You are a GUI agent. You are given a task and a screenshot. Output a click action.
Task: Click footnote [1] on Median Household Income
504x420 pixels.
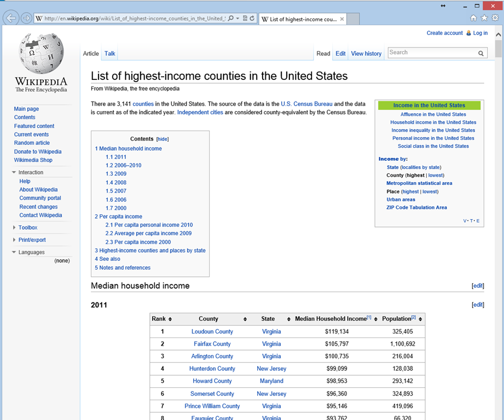(369, 317)
